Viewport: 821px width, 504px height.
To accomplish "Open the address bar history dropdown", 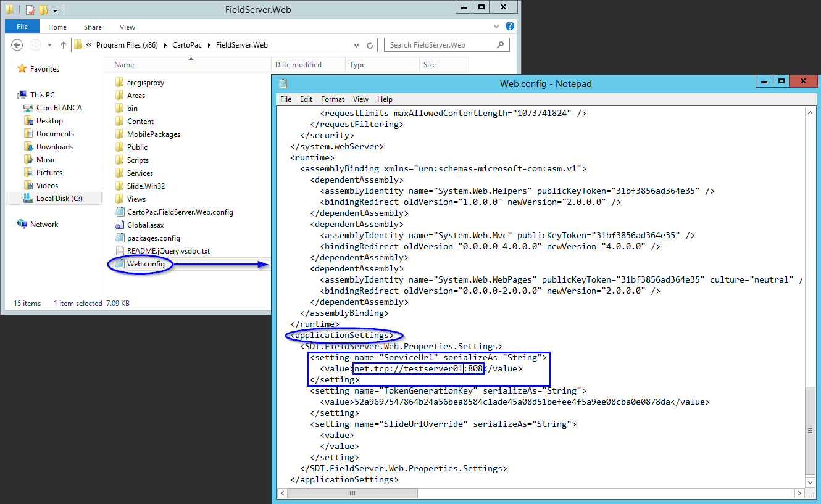I will (x=357, y=45).
